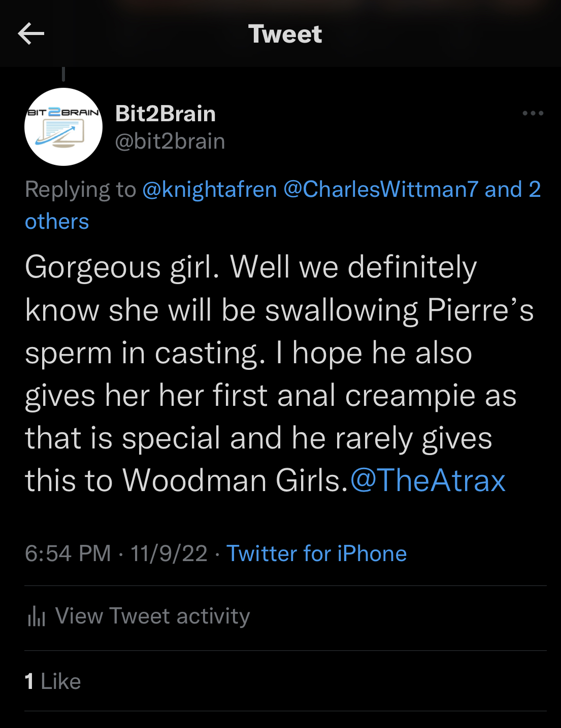Open the @CharlesWittman7 profile mention
The width and height of the screenshot is (561, 728).
[381, 189]
